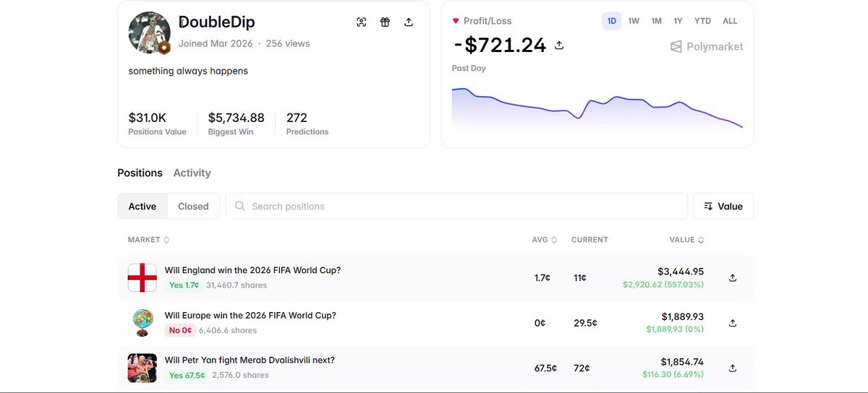Click the share icon in profile header
Screen dimensions: 868x393
pos(409,22)
